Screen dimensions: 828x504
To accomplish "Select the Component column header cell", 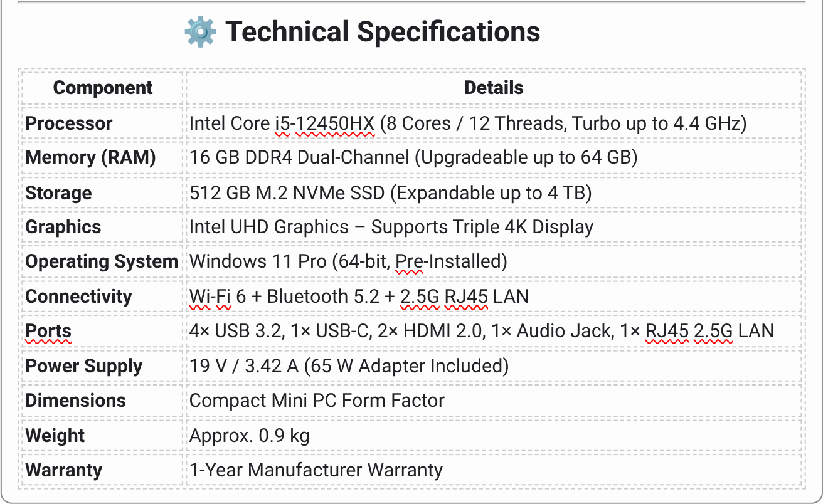I will pyautogui.click(x=103, y=88).
